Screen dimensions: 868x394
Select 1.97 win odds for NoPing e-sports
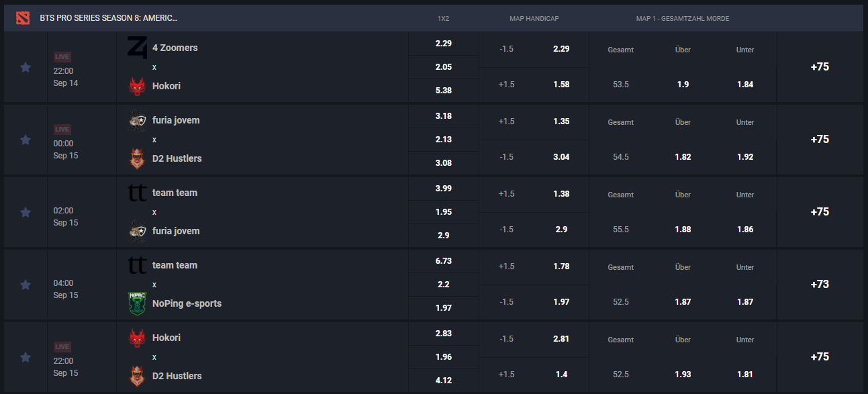[443, 308]
